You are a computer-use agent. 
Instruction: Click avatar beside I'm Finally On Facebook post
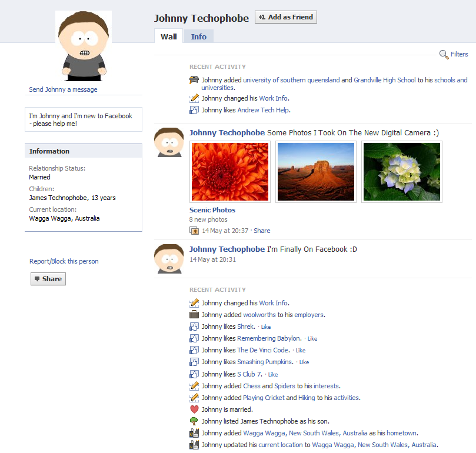(x=169, y=259)
